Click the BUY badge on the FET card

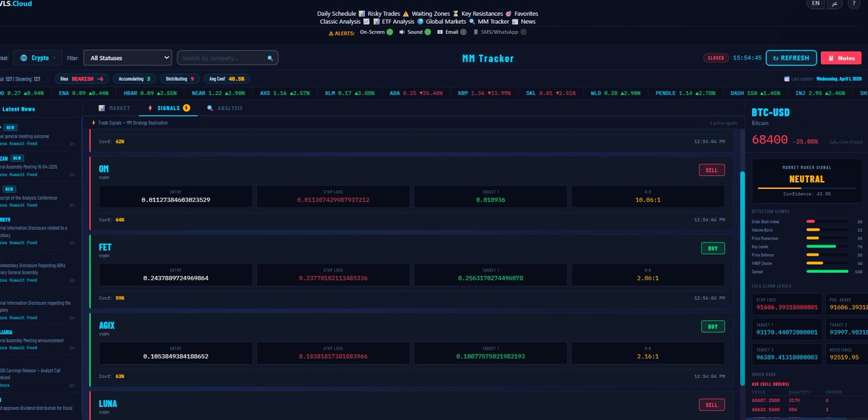tap(713, 248)
